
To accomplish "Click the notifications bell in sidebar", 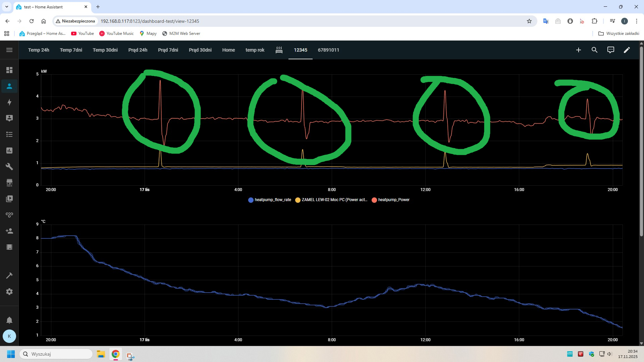I will click(9, 320).
